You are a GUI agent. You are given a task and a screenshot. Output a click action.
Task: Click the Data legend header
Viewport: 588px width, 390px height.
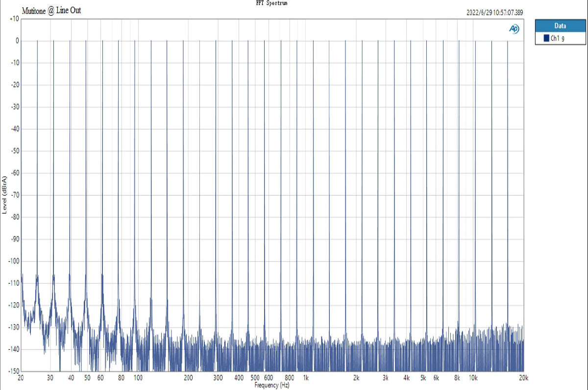click(560, 26)
